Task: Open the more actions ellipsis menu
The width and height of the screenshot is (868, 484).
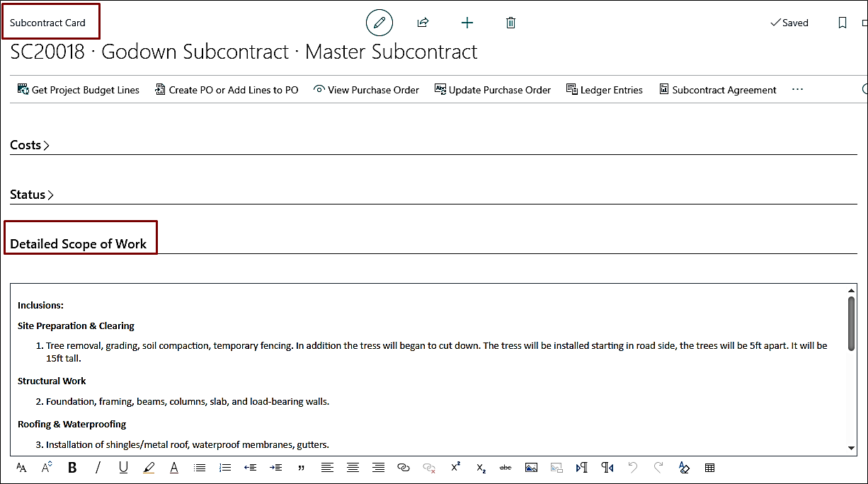Action: click(x=798, y=90)
